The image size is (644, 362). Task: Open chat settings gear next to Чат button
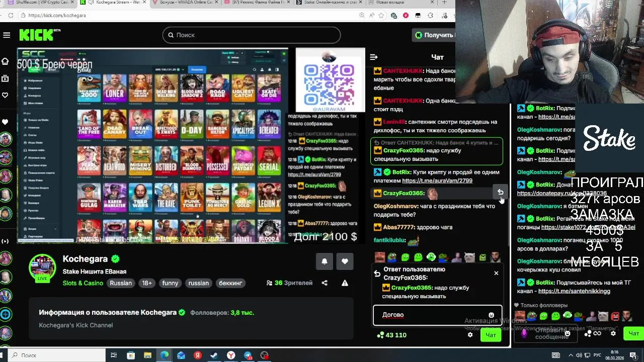click(x=470, y=335)
